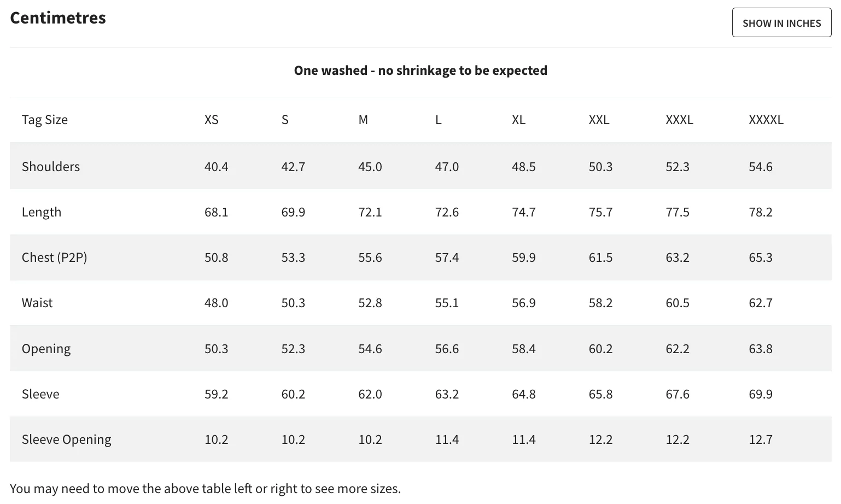Select the L length value 72.6
The width and height of the screenshot is (841, 504).
tap(447, 212)
